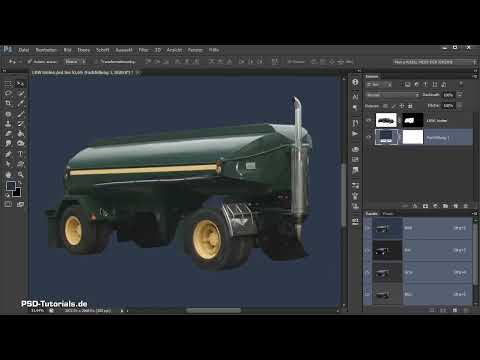Hide the Farbfüllung 1 layer
The height and width of the screenshot is (360, 480).
(369, 137)
